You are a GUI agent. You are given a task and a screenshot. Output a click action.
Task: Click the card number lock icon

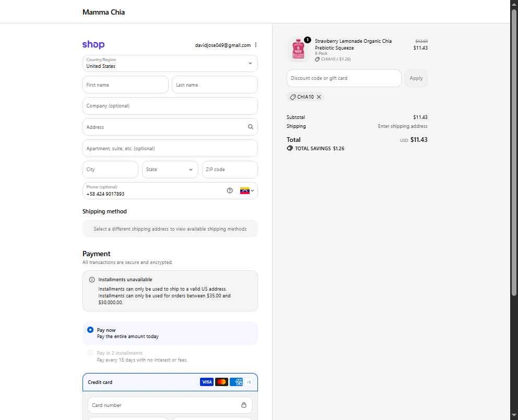(x=244, y=405)
